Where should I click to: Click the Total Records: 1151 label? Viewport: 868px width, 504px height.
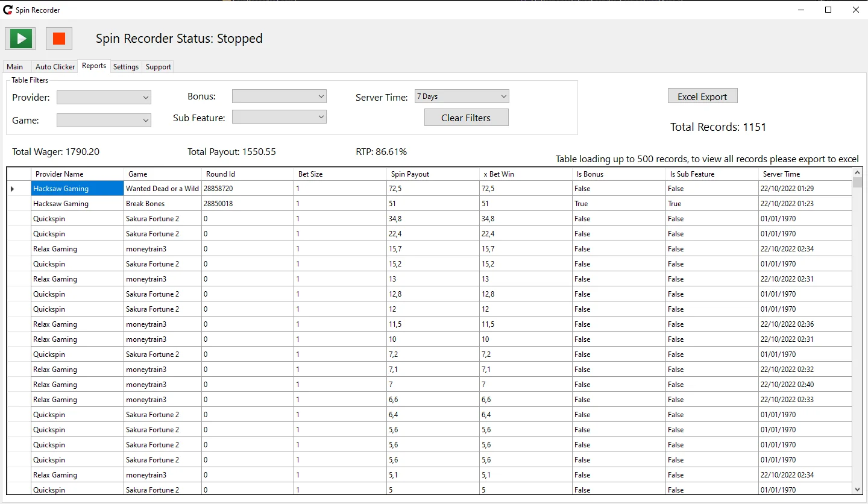[718, 127]
